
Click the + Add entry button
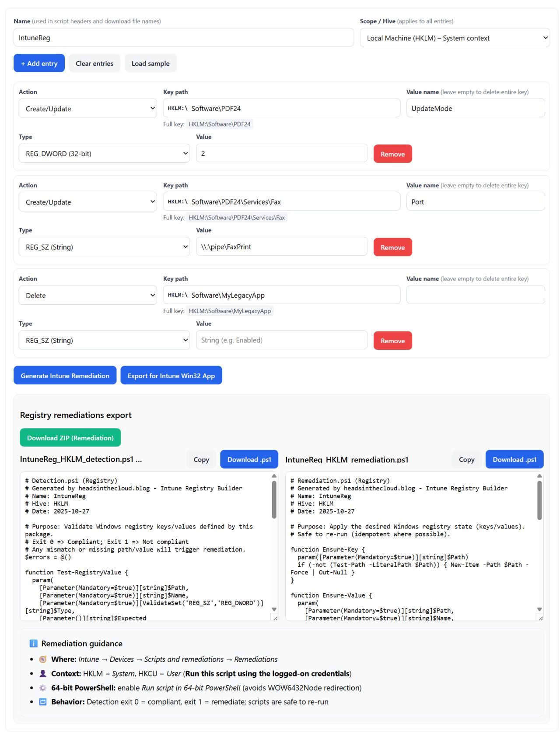point(39,63)
